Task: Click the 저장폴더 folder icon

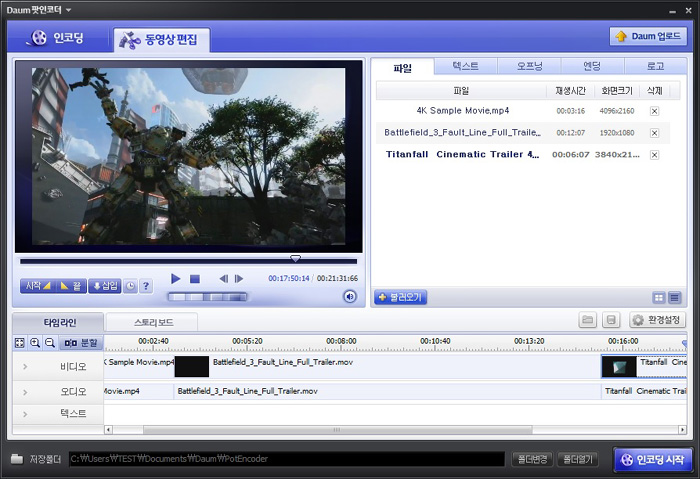Action: click(x=17, y=459)
